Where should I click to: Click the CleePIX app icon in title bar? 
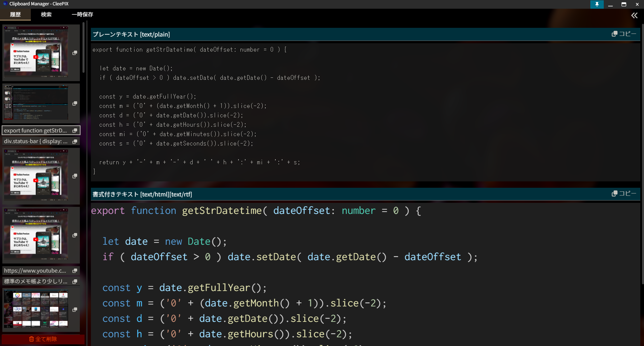tap(5, 4)
